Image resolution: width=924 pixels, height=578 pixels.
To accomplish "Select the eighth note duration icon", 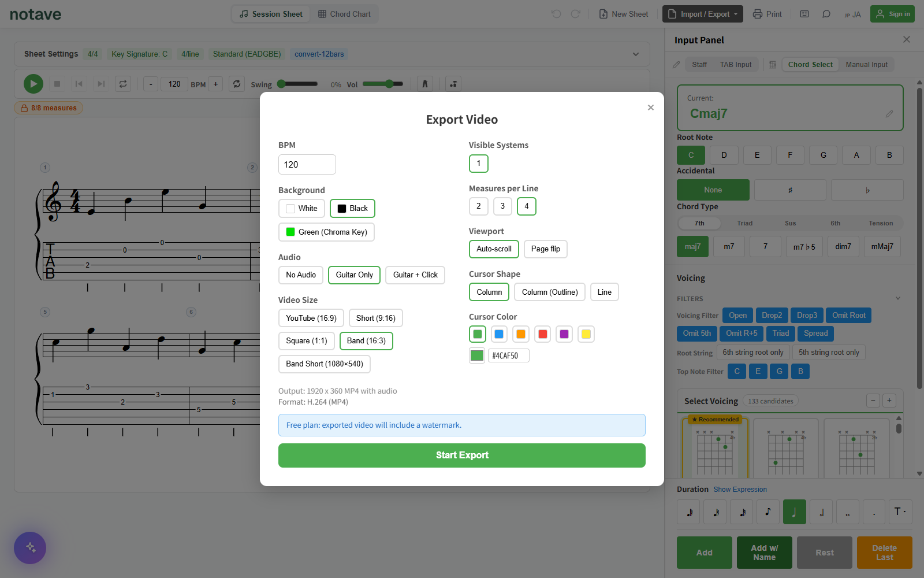I will pos(768,512).
